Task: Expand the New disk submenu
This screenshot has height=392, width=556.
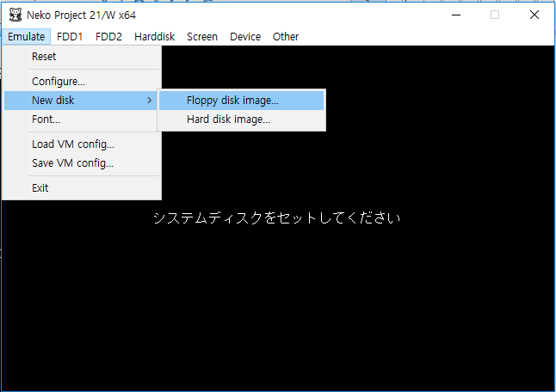Action: click(x=81, y=101)
